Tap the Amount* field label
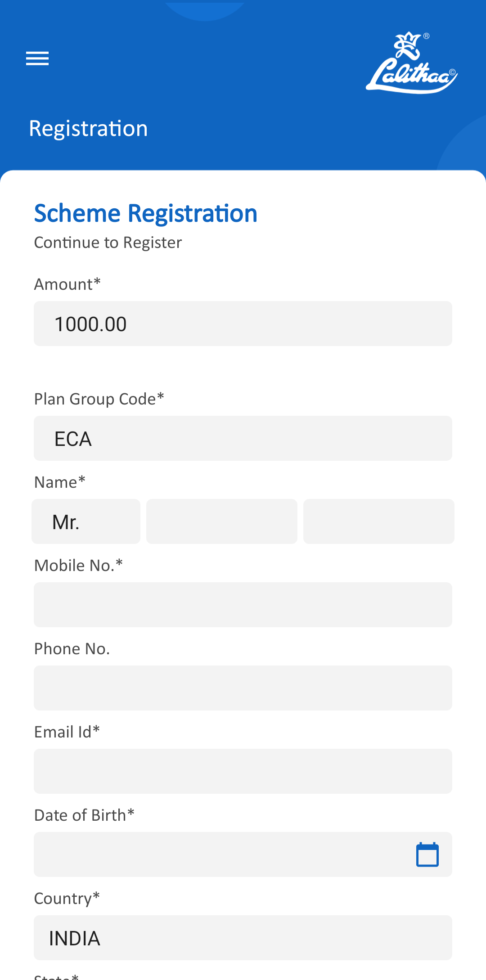The width and height of the screenshot is (486, 980). 67,284
